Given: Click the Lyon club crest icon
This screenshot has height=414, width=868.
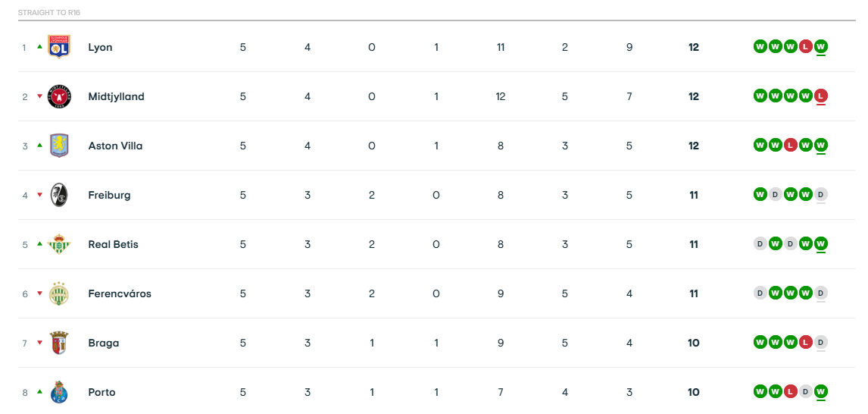Looking at the screenshot, I should click(59, 47).
